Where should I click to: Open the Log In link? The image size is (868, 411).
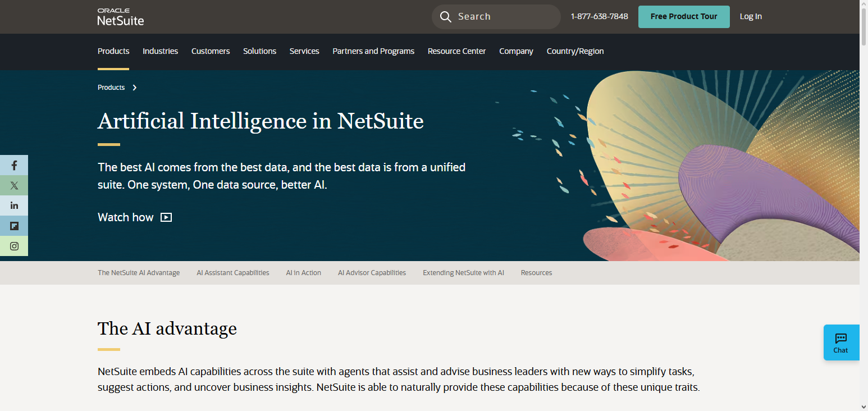tap(751, 16)
